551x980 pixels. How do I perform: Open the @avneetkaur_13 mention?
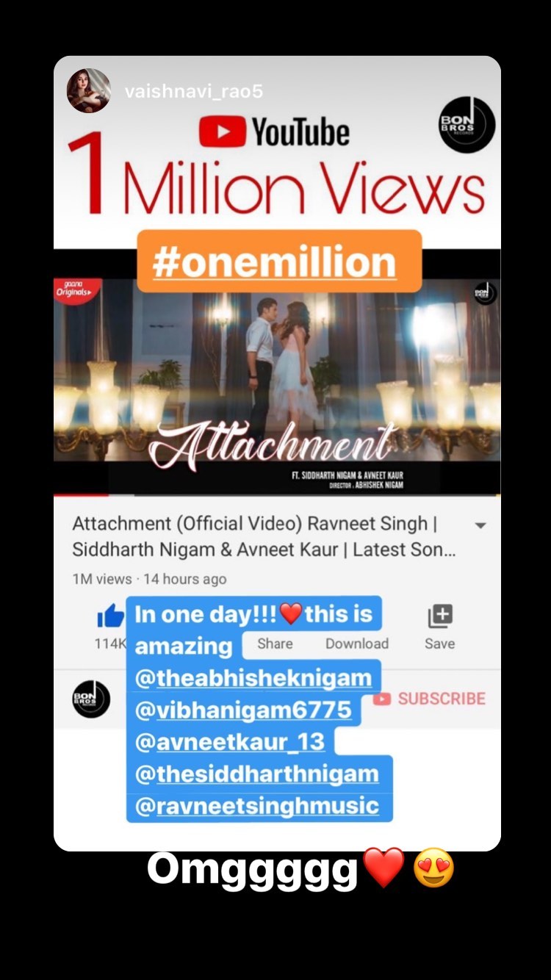230,741
